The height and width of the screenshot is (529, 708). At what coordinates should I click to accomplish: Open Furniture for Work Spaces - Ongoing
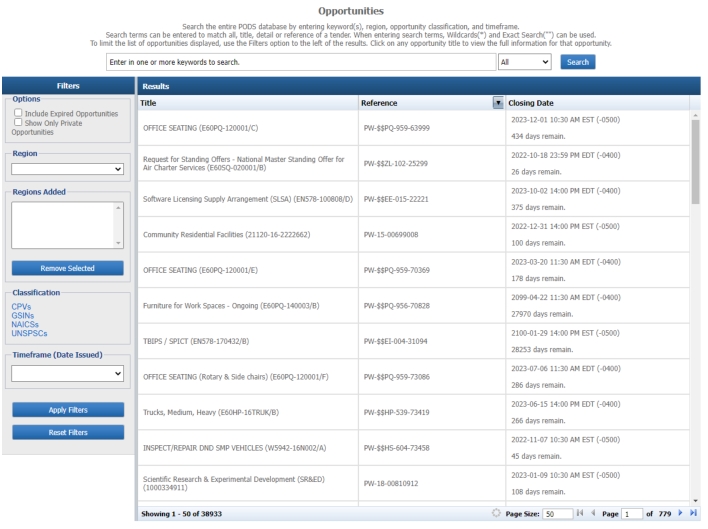point(231,306)
